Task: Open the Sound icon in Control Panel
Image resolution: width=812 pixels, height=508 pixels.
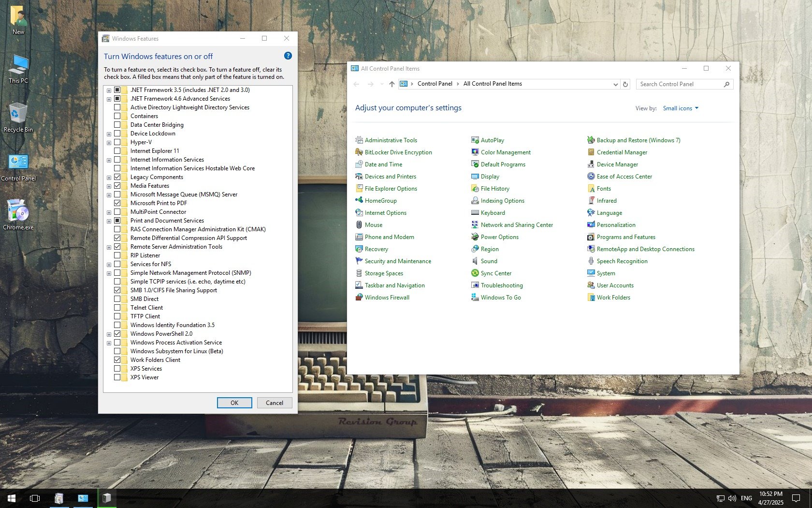Action: click(475, 261)
